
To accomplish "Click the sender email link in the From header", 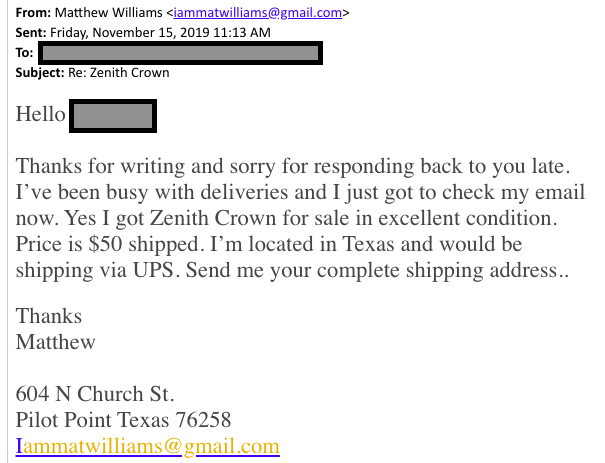I will pyautogui.click(x=259, y=14).
